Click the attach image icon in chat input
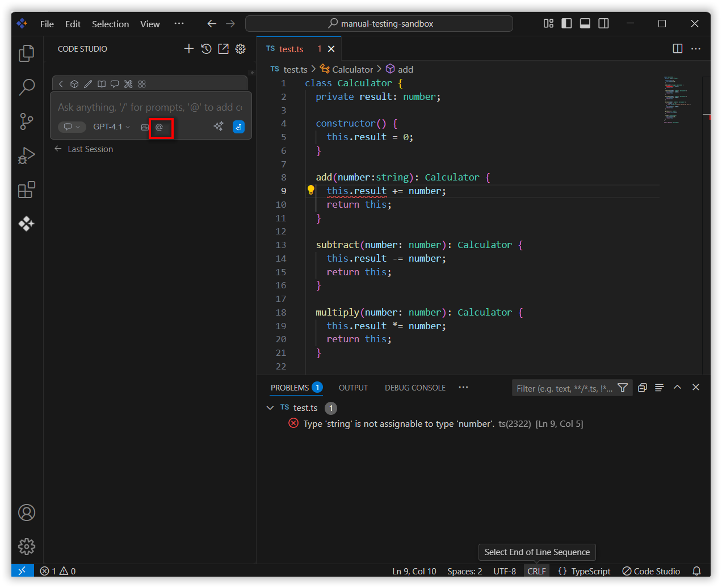The width and height of the screenshot is (722, 588). point(145,127)
